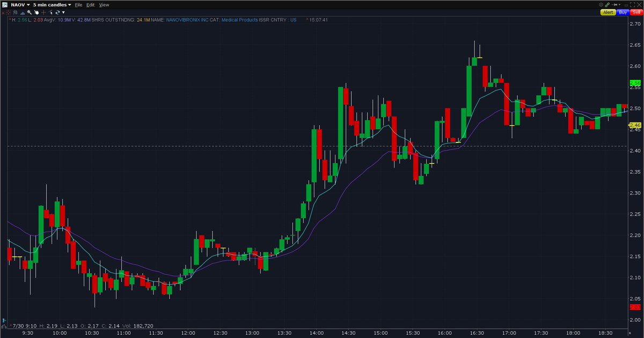Expand the toolbar overflow arrow
644x338 pixels.
pyautogui.click(x=63, y=12)
